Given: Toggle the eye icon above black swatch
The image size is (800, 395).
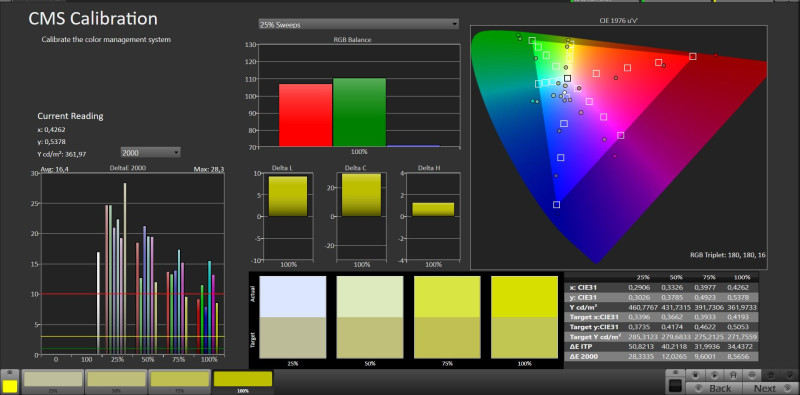Looking at the screenshot, I should tap(676, 373).
